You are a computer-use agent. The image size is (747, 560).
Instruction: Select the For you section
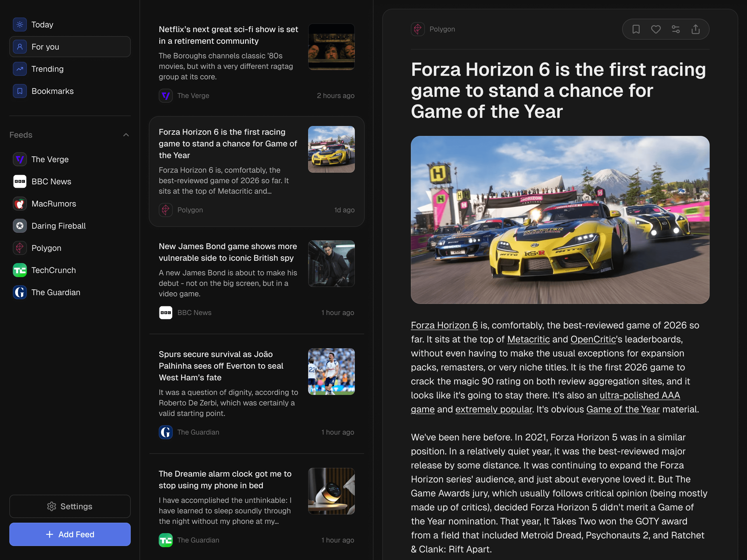[x=70, y=47]
